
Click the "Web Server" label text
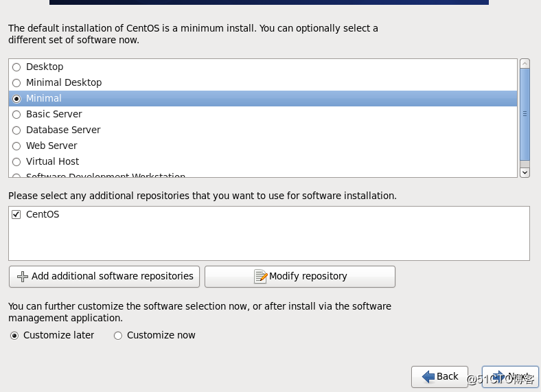tap(51, 146)
